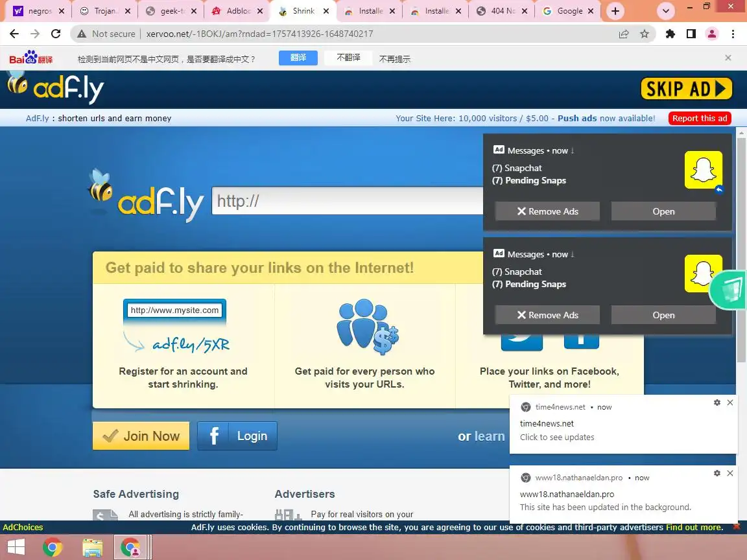Screen dimensions: 747x560
Task: Share this page via address bar icon
Action: point(624,34)
